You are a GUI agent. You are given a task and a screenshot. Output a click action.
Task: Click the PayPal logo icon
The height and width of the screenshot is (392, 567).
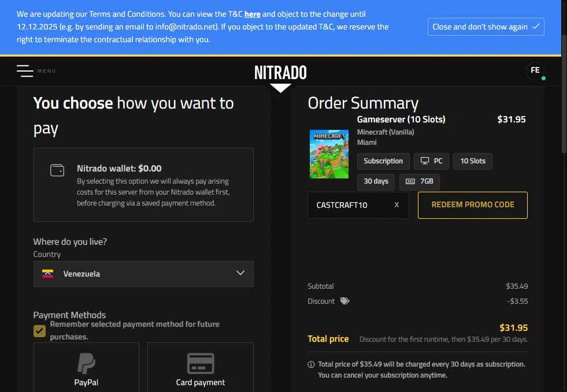pos(87,363)
